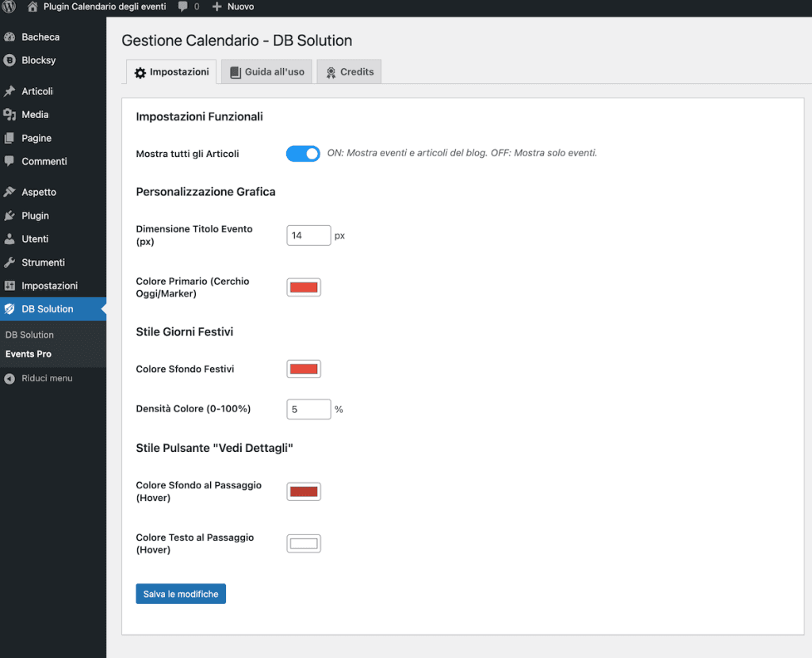Click the Impostazioni Funzionali heading
The width and height of the screenshot is (812, 658).
[x=199, y=117]
